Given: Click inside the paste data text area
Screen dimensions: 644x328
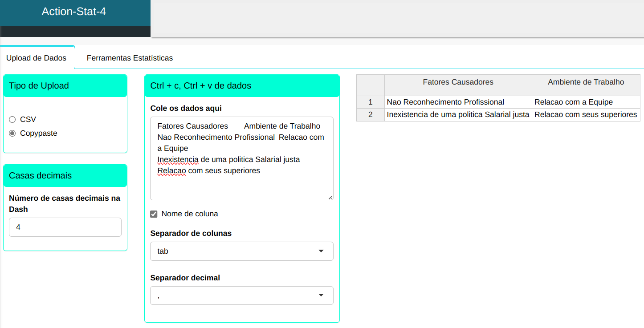Looking at the screenshot, I should [x=241, y=182].
